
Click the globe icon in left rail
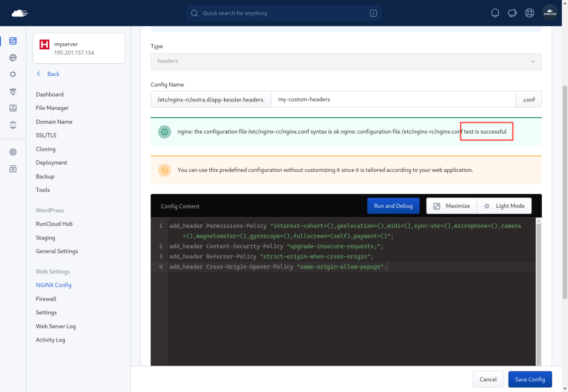pos(13,58)
